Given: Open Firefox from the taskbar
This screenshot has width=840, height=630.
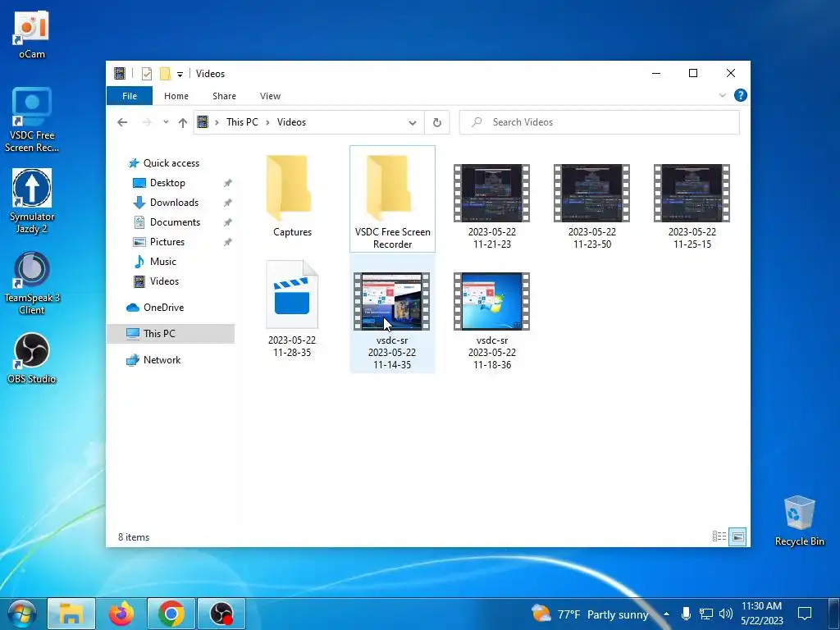Looking at the screenshot, I should (x=121, y=614).
